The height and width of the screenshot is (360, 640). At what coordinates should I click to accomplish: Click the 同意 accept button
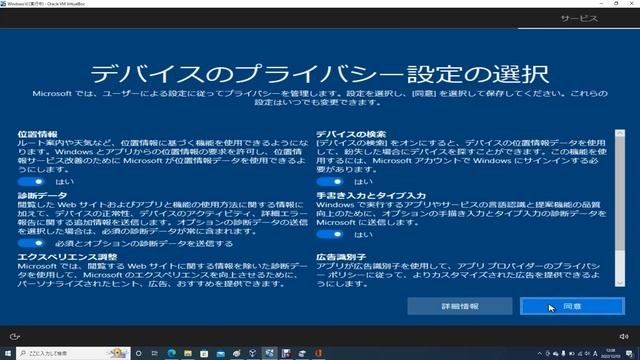pyautogui.click(x=572, y=306)
